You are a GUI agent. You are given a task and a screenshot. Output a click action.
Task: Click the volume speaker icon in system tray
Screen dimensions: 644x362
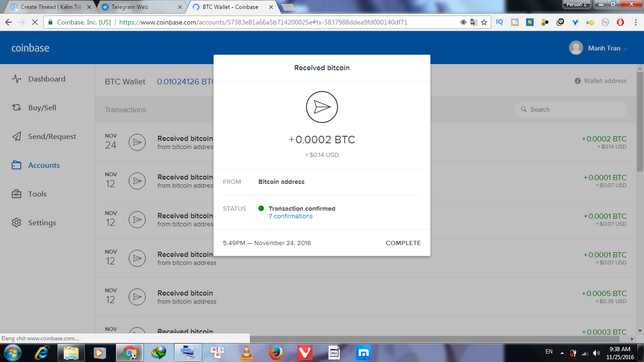click(x=596, y=353)
